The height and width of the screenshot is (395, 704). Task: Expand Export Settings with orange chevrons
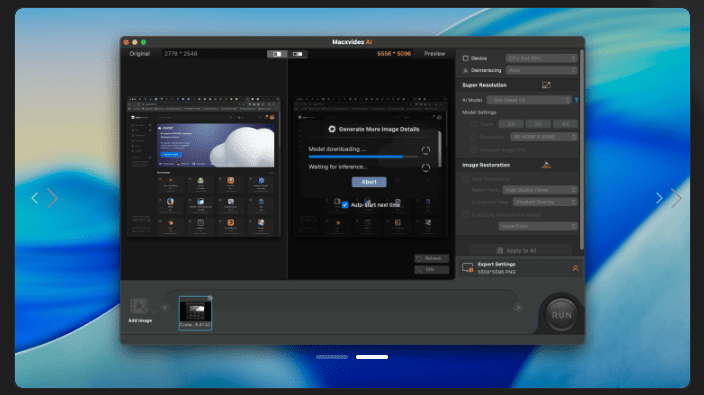[576, 268]
